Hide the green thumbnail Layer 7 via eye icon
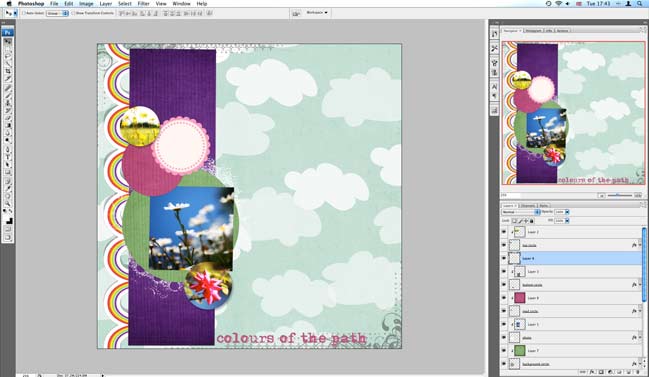 click(x=504, y=351)
